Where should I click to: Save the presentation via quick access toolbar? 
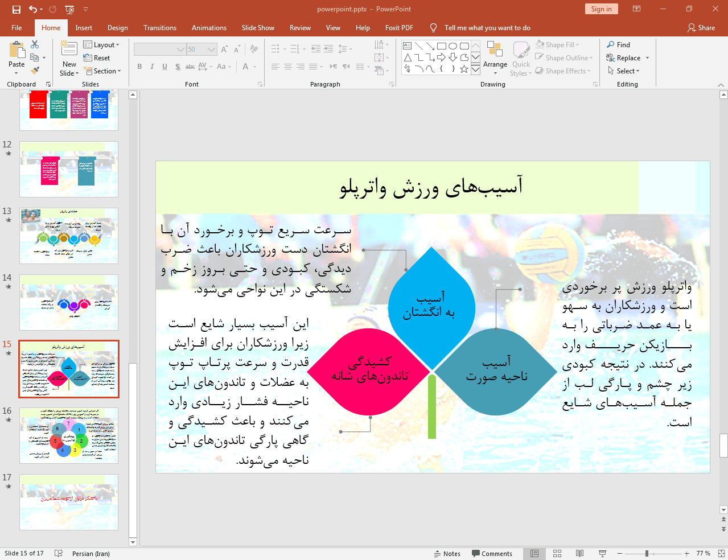(16, 9)
